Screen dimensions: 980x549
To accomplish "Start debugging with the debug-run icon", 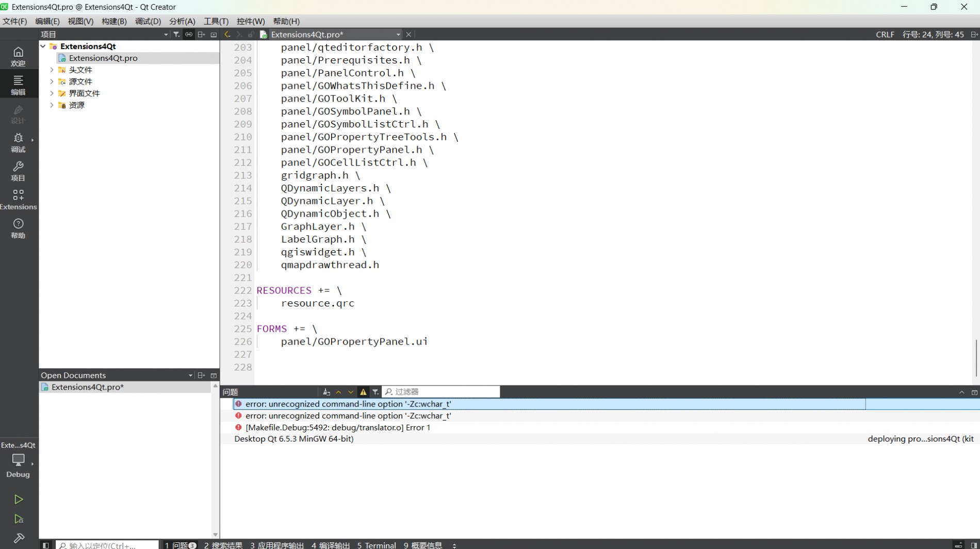I will [19, 519].
